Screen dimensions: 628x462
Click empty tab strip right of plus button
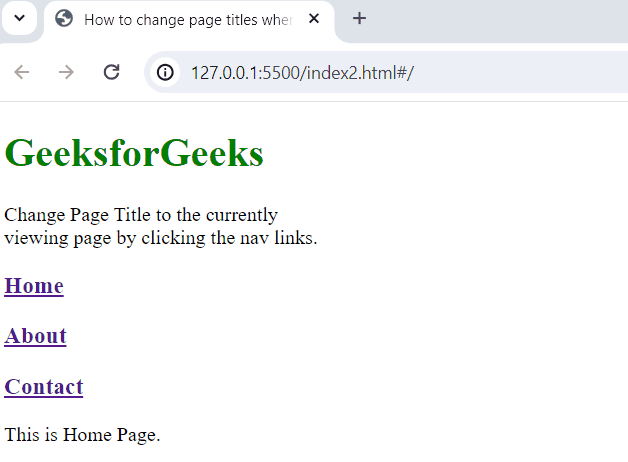[500, 19]
